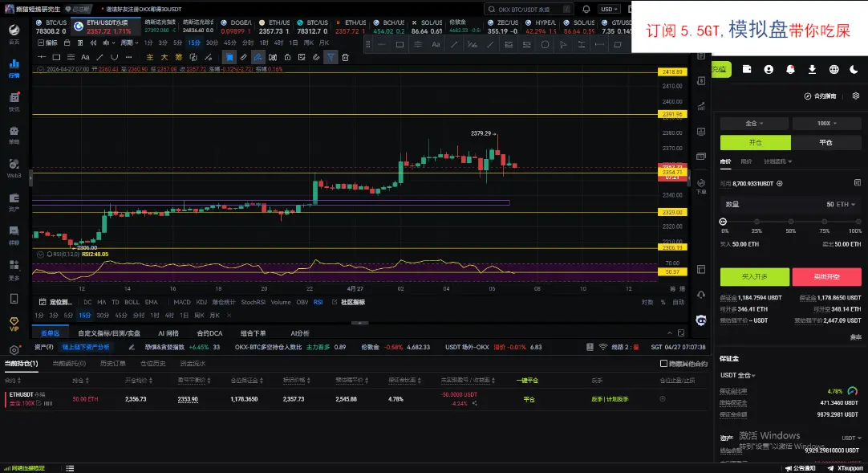868x473 pixels.
Task: Open sidebar settings hexagon gear icon
Action: [x=14, y=350]
